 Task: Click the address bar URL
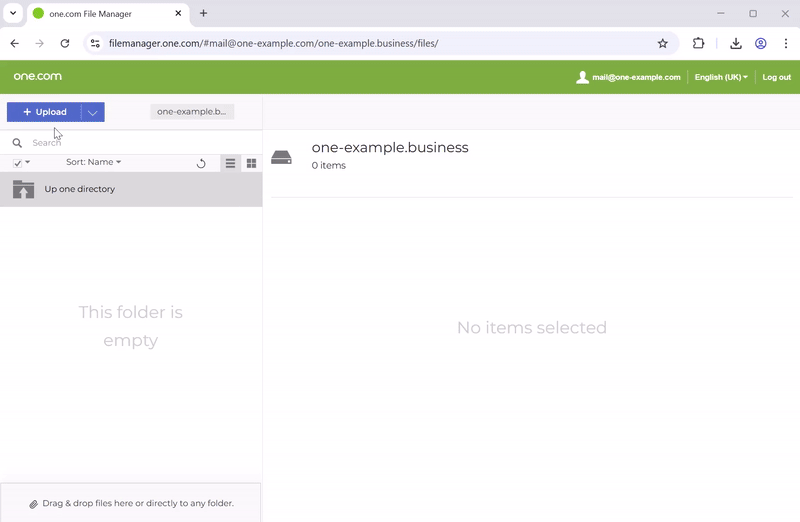tap(273, 43)
